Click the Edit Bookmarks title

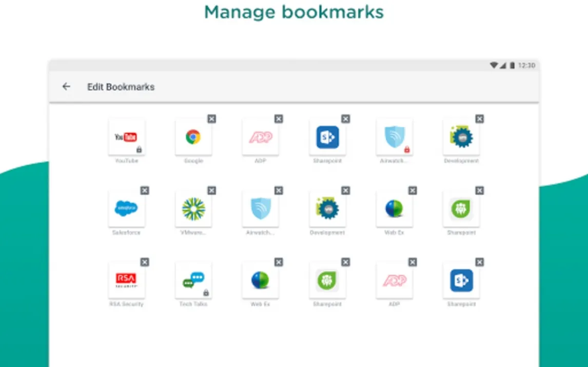[x=121, y=87]
